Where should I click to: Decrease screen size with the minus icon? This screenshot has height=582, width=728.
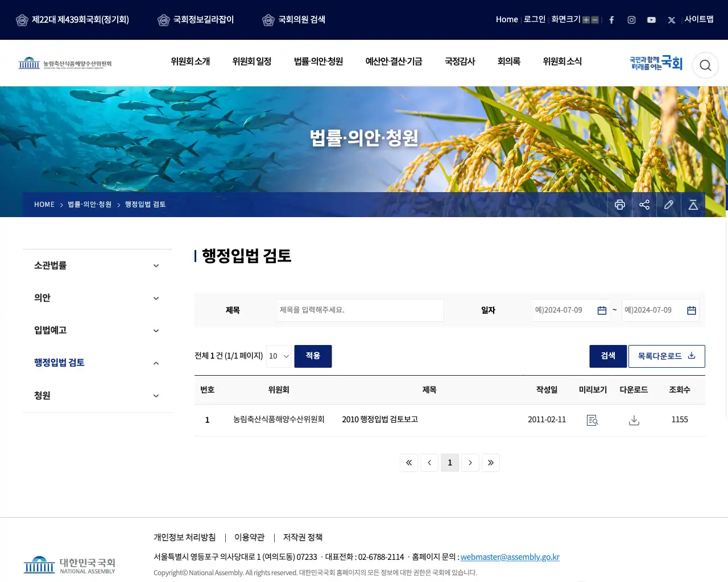(x=595, y=20)
